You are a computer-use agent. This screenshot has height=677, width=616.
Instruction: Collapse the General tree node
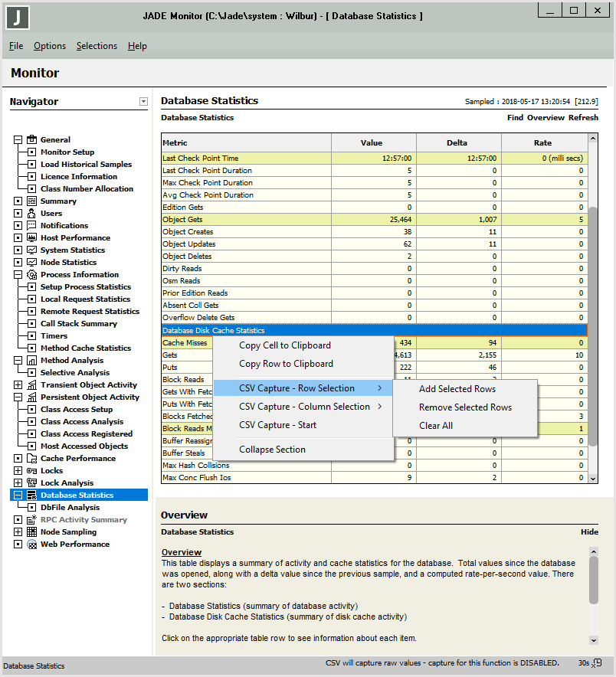(x=18, y=139)
